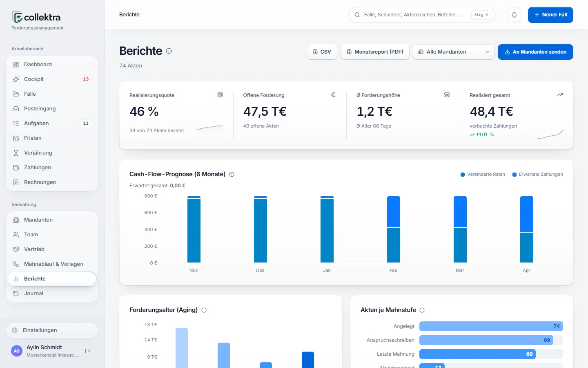The image size is (588, 368).
Task: Click the Anspruchsschreiben bar showing 69
Action: [486, 340]
